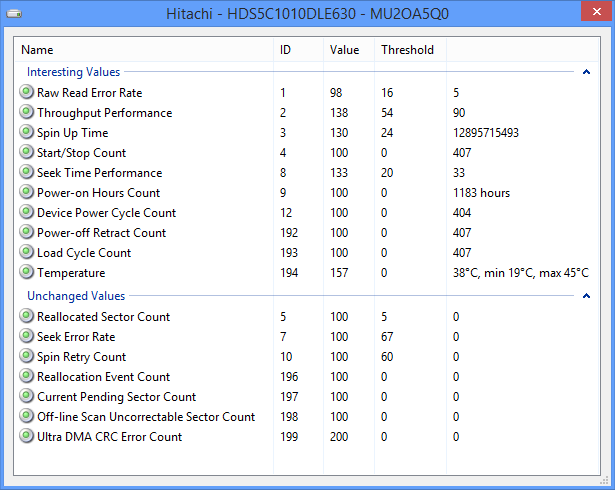Screen dimensions: 615x490
Task: Select the Power-on Hours Count row name
Action: (98, 193)
